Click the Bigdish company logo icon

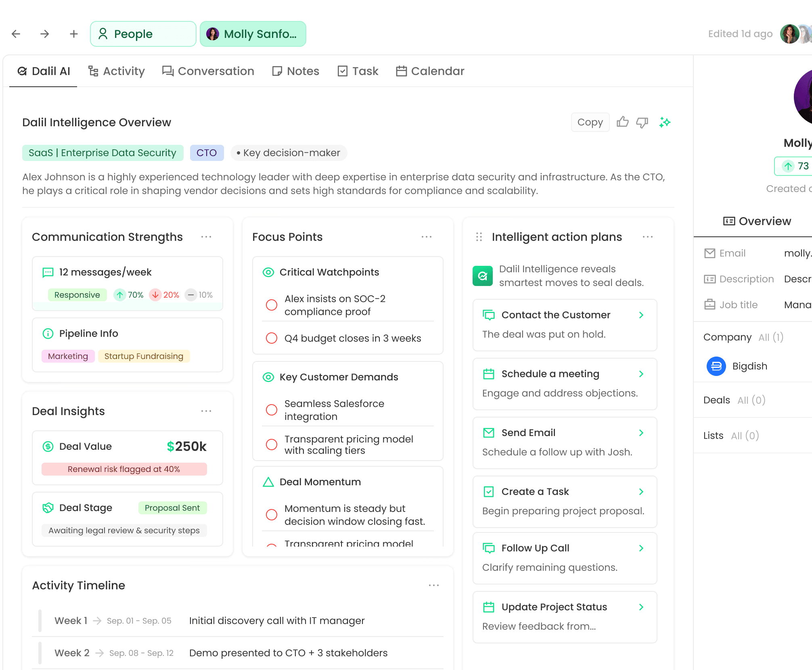pyautogui.click(x=716, y=366)
